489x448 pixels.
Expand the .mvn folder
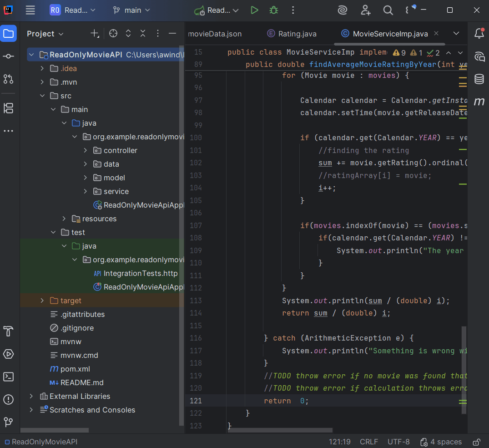(x=42, y=82)
